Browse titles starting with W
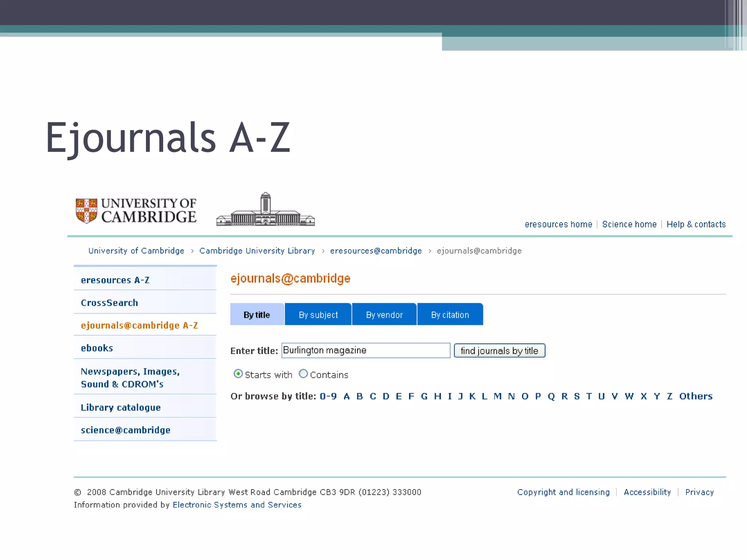The image size is (747, 560). point(629,396)
